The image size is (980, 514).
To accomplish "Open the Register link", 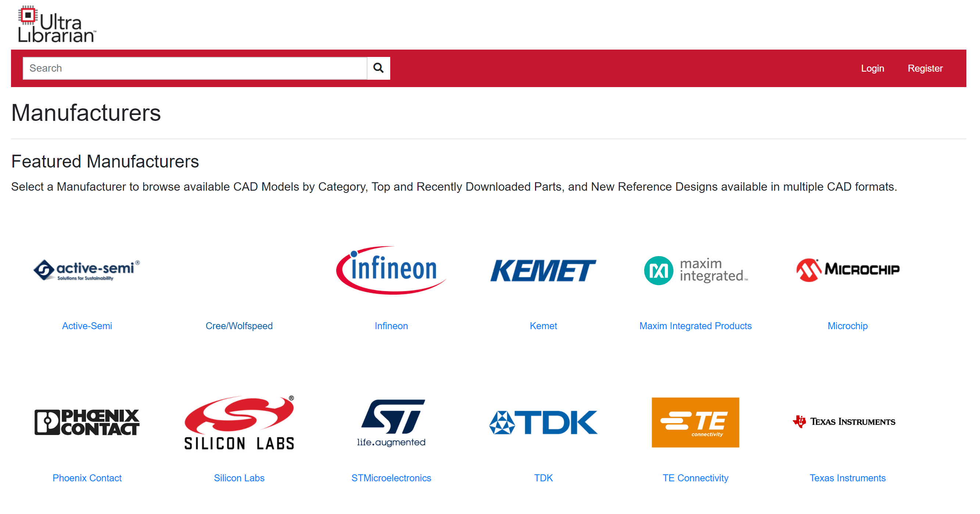I will (x=925, y=68).
